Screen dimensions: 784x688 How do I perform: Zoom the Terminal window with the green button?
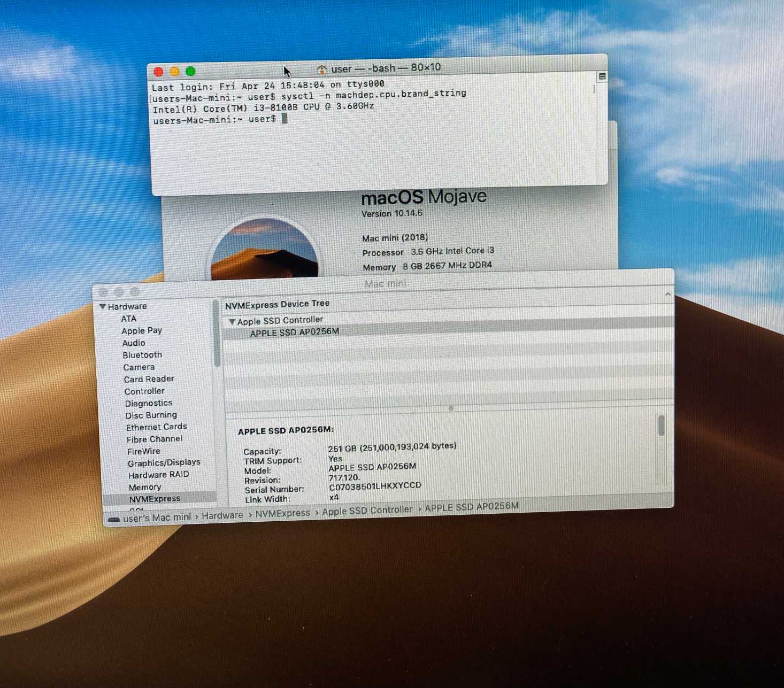point(190,71)
